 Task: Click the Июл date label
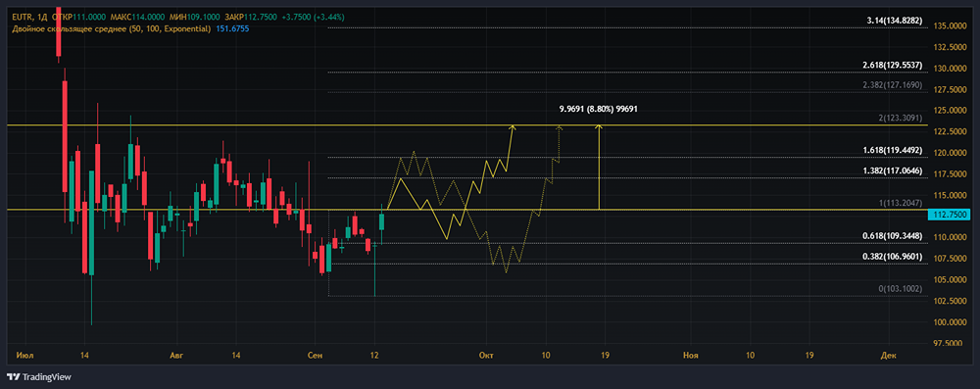coord(25,356)
